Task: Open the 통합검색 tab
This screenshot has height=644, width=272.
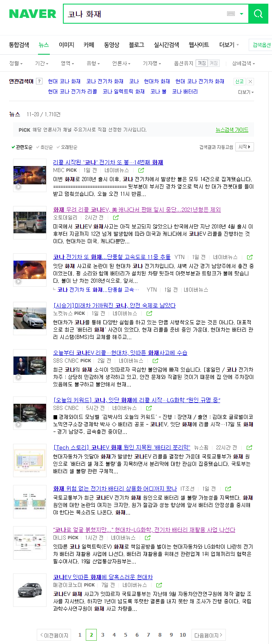Action: 19,45
